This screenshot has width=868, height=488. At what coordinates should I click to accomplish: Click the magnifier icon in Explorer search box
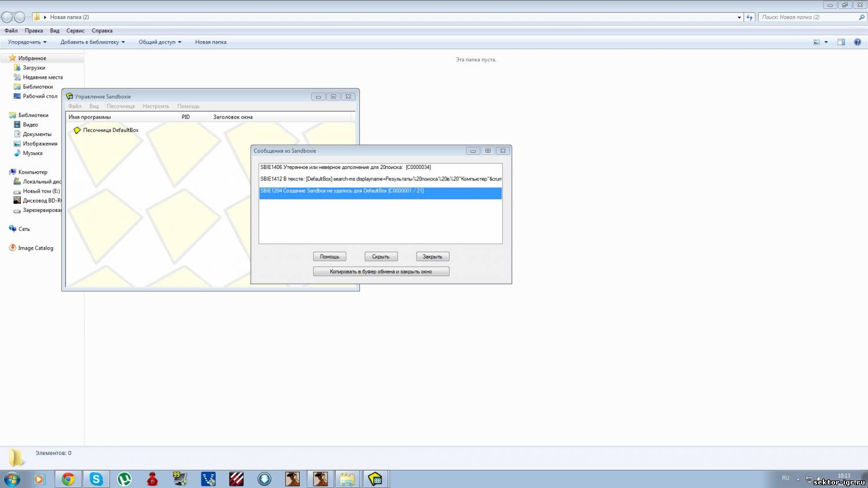pyautogui.click(x=862, y=17)
